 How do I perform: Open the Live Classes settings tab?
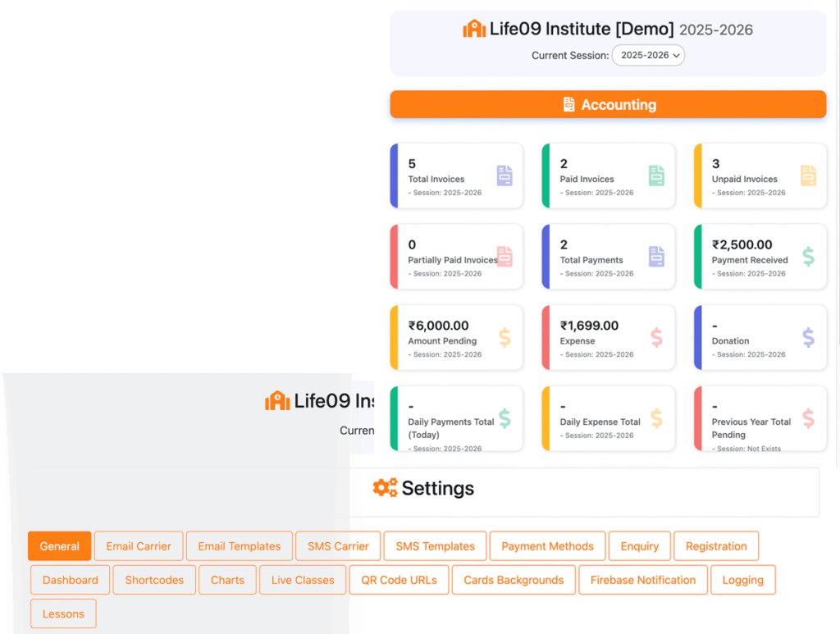coord(302,580)
